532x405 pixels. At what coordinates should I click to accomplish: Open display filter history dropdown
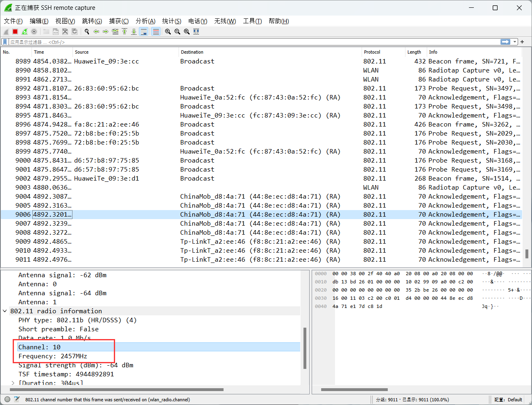click(x=515, y=42)
